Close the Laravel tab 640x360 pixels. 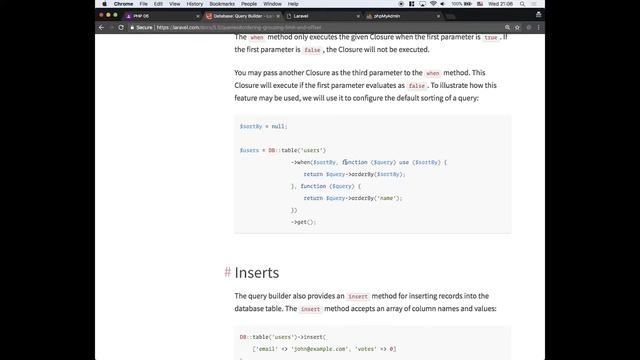(358, 16)
